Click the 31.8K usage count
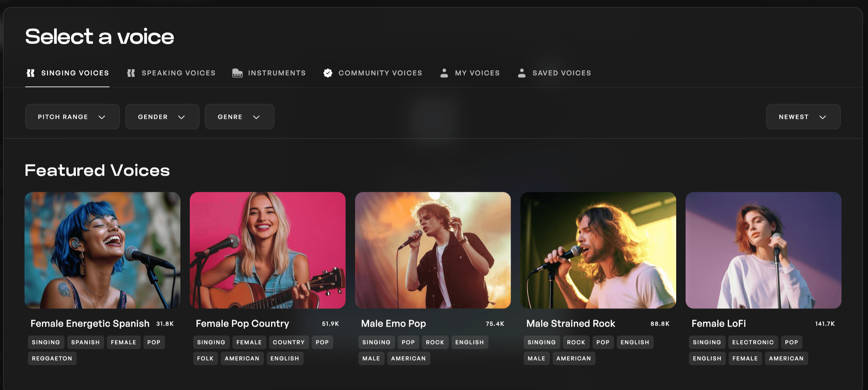 tap(165, 323)
